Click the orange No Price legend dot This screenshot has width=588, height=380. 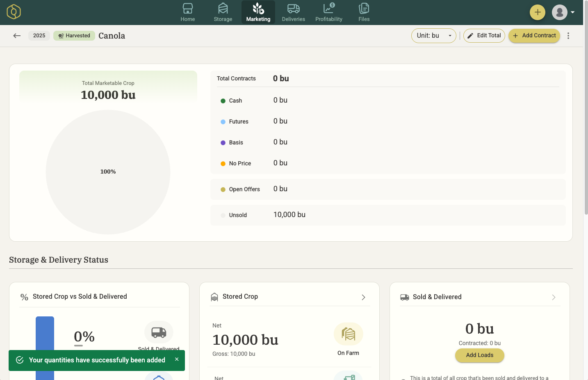pos(223,164)
